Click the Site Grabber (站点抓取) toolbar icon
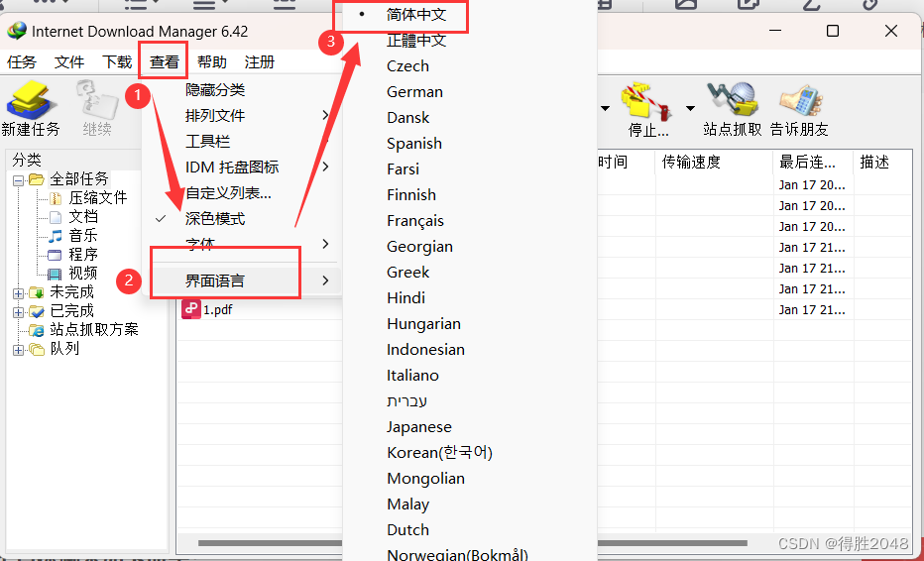The image size is (924, 561). click(x=733, y=101)
